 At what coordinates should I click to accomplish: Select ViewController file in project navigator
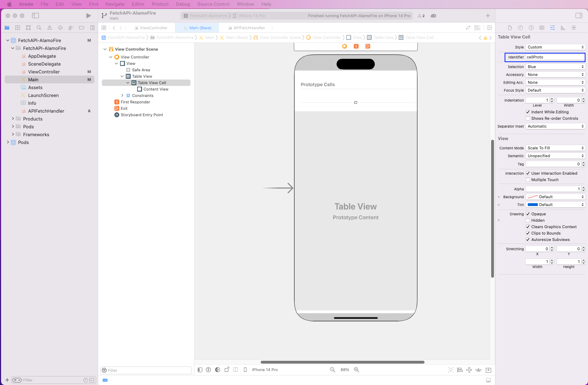click(44, 72)
